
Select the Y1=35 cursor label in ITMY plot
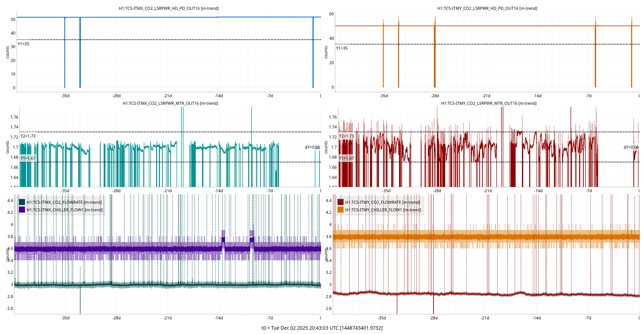342,48
